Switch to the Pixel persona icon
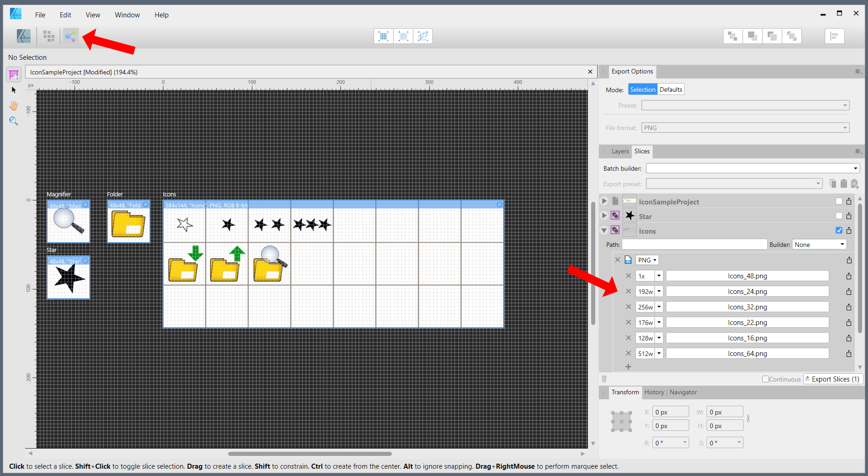868x476 pixels. tap(49, 36)
